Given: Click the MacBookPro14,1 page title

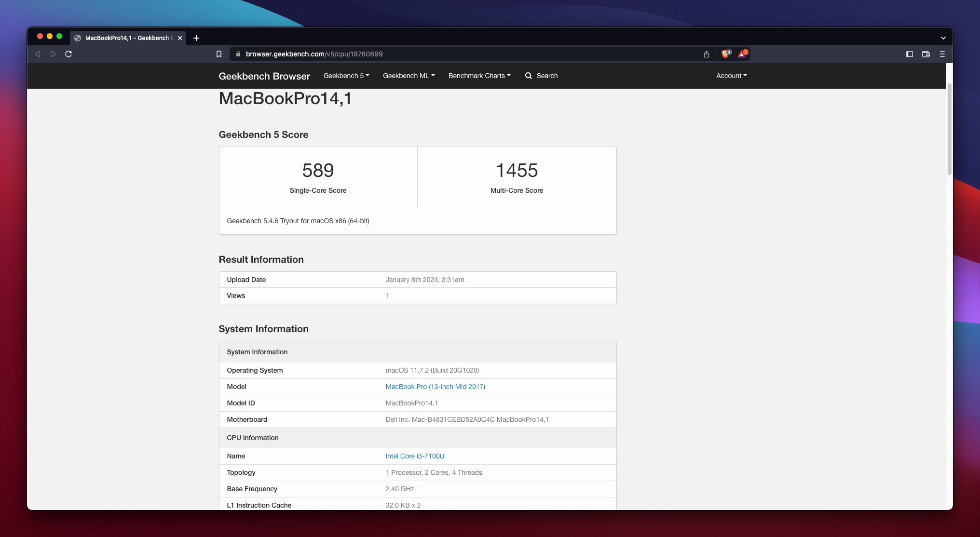Looking at the screenshot, I should point(286,98).
